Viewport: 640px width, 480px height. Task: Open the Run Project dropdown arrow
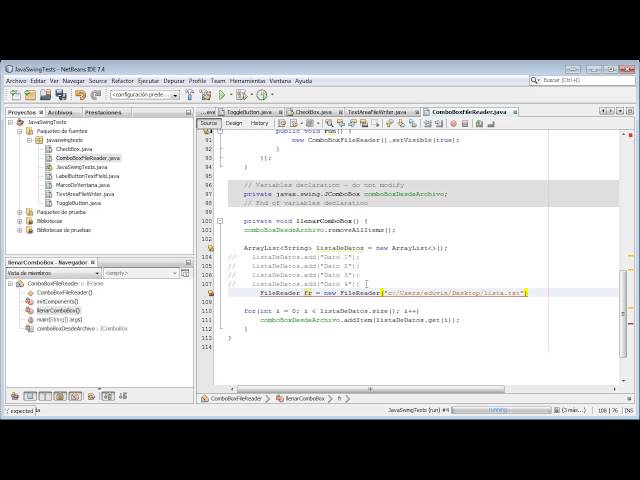click(231, 95)
